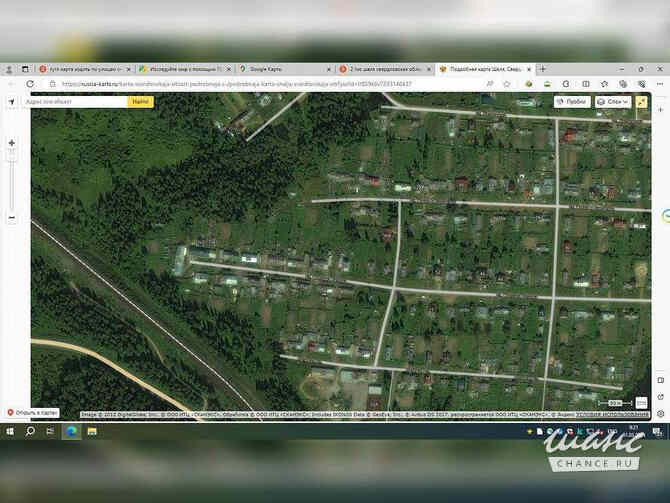Screen dimensions: 670x503
Task: Expand the Слои layers dropdown
Action: 611,102
